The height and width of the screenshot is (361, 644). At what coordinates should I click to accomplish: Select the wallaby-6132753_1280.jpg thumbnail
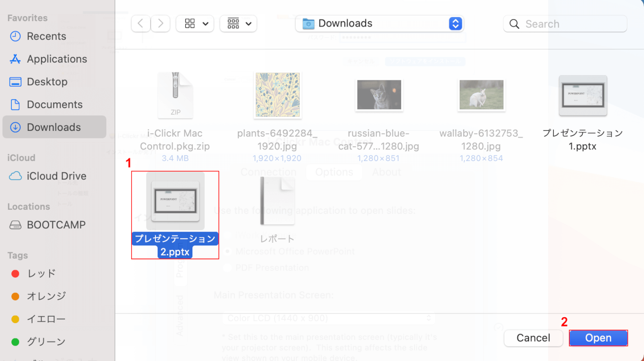[481, 95]
